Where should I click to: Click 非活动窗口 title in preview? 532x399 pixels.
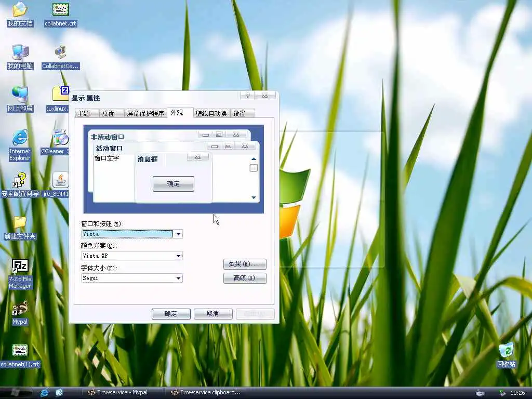tap(108, 137)
